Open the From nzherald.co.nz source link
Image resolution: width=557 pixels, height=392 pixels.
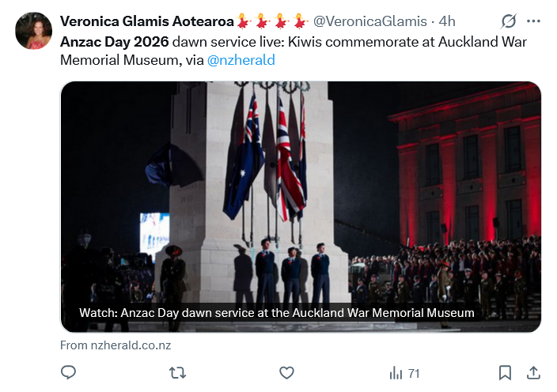pos(116,345)
